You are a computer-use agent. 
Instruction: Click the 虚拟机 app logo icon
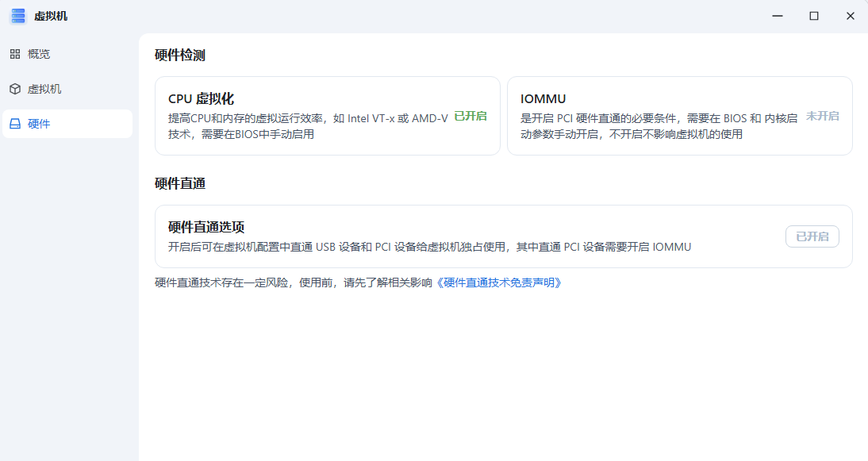[x=18, y=16]
